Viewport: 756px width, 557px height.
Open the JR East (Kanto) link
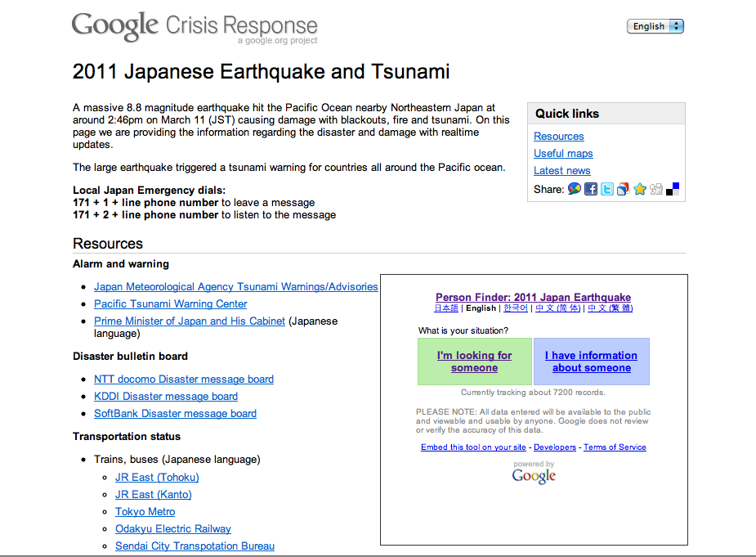click(154, 495)
